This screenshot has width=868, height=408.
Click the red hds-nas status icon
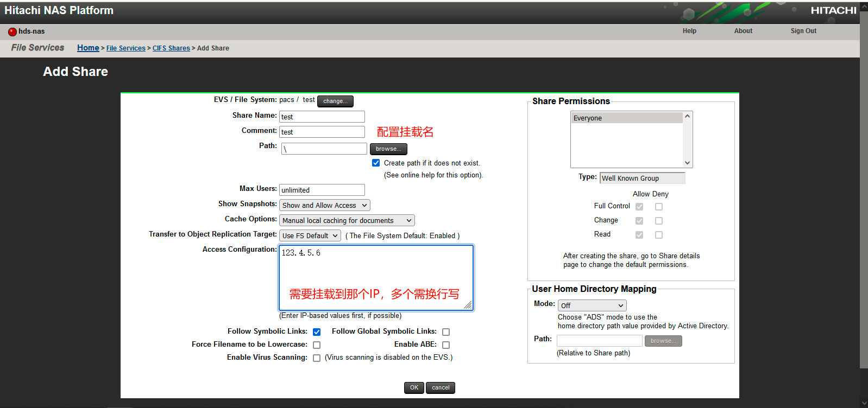coord(12,31)
